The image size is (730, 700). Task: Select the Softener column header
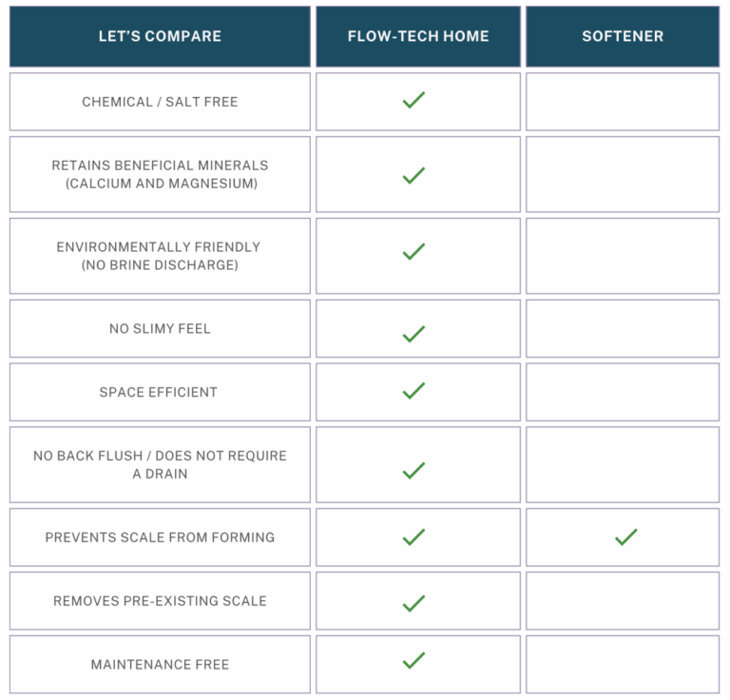tap(623, 36)
